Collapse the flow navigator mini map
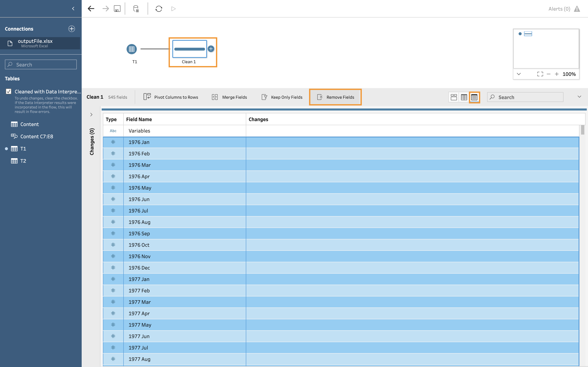The width and height of the screenshot is (588, 367). tap(519, 74)
